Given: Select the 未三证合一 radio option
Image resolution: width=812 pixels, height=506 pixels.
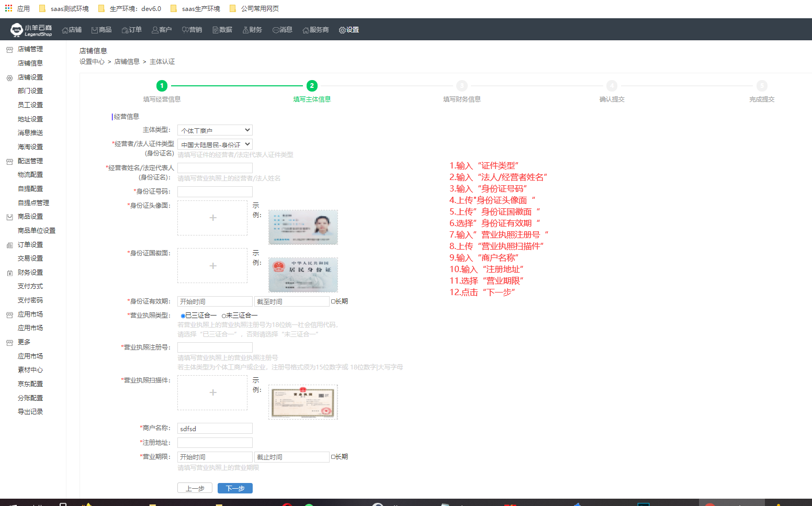Looking at the screenshot, I should pos(224,316).
